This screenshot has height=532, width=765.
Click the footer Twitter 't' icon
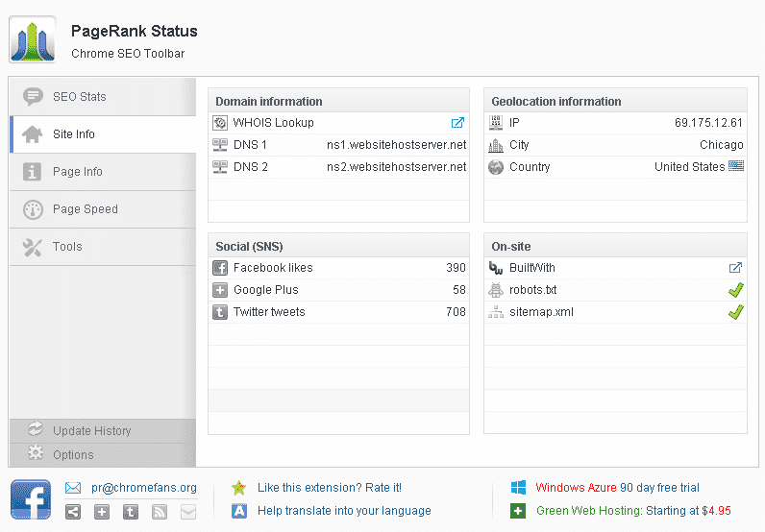coord(131,512)
